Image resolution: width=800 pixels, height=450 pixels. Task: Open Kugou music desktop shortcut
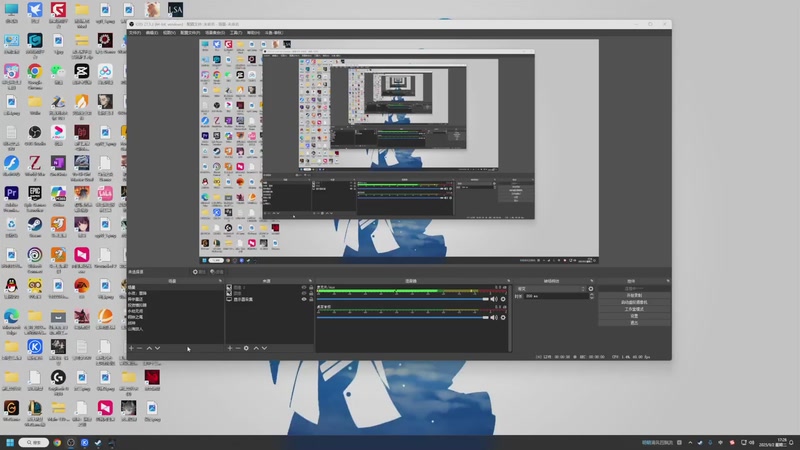point(35,349)
